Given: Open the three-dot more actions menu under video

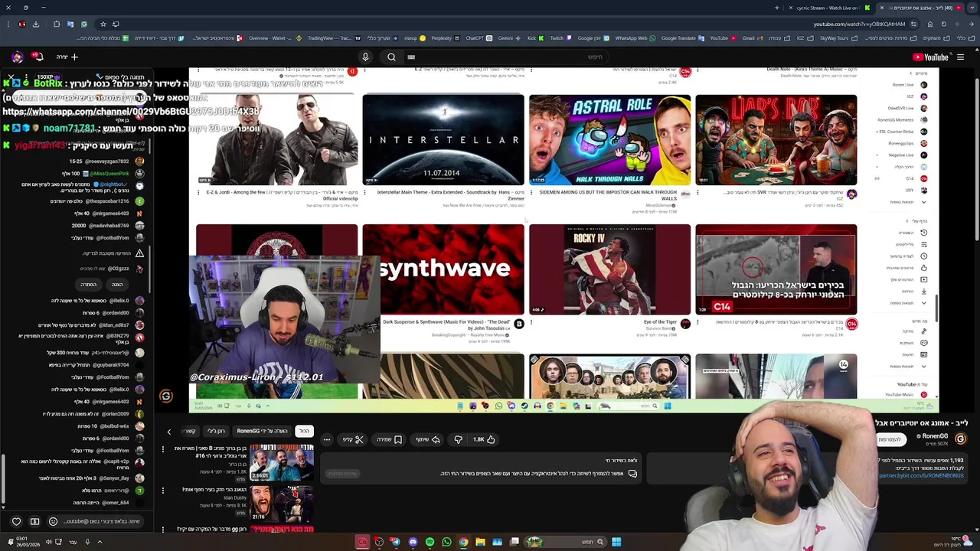Looking at the screenshot, I should pyautogui.click(x=327, y=439).
